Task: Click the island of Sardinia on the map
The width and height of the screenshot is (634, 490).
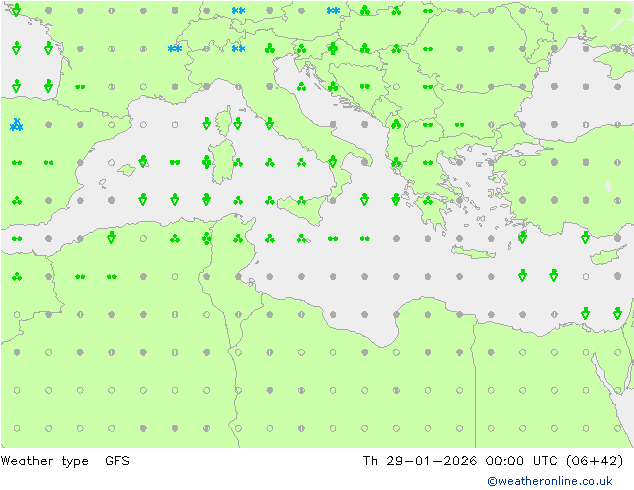Action: [222, 161]
